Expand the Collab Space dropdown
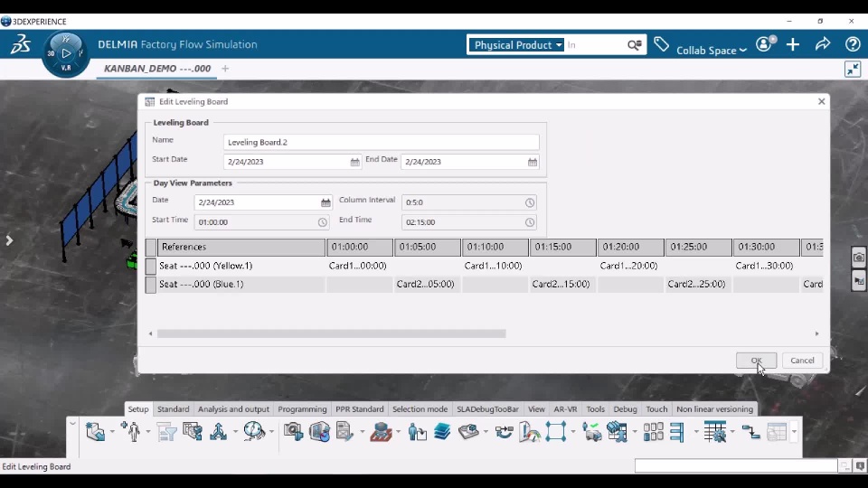This screenshot has height=488, width=868. (x=712, y=51)
